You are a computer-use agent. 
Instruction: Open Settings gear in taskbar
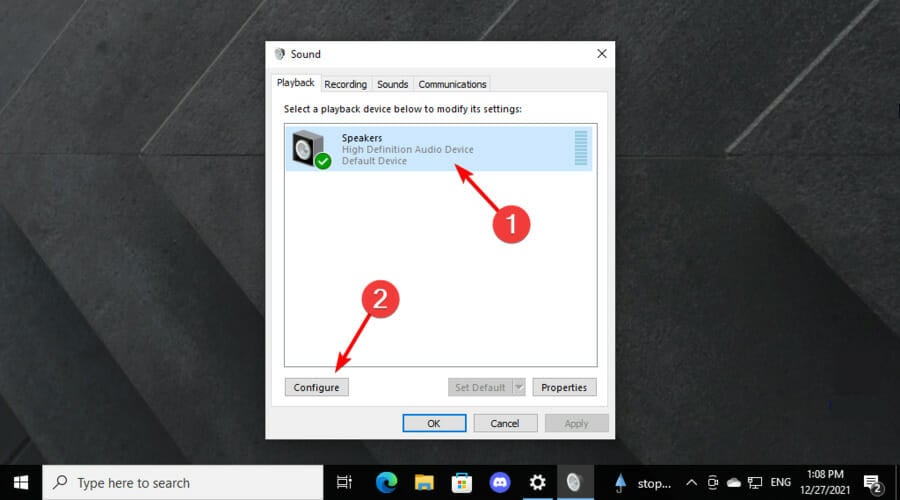coord(537,483)
